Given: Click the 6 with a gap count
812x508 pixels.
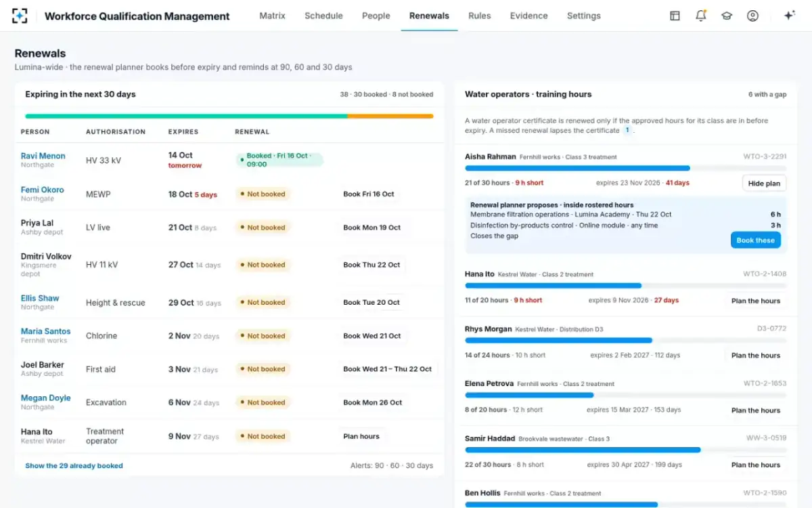Looking at the screenshot, I should (767, 95).
